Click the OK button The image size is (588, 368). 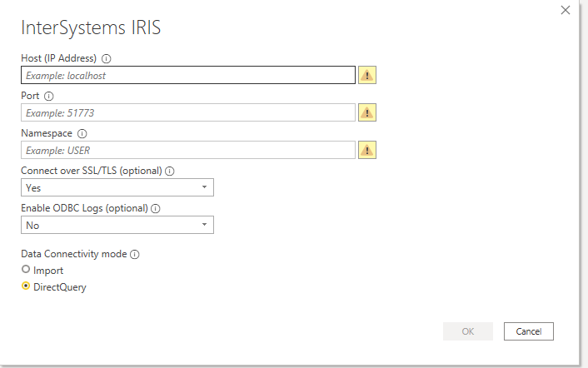click(x=467, y=331)
